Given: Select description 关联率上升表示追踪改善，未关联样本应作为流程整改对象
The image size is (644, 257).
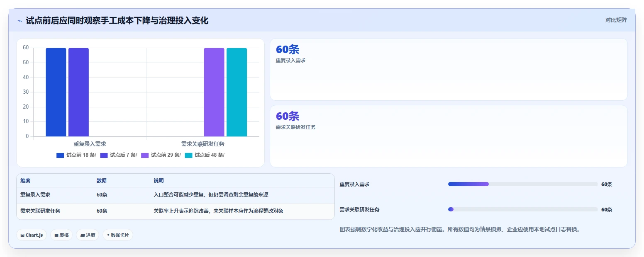Looking at the screenshot, I should [218, 211].
